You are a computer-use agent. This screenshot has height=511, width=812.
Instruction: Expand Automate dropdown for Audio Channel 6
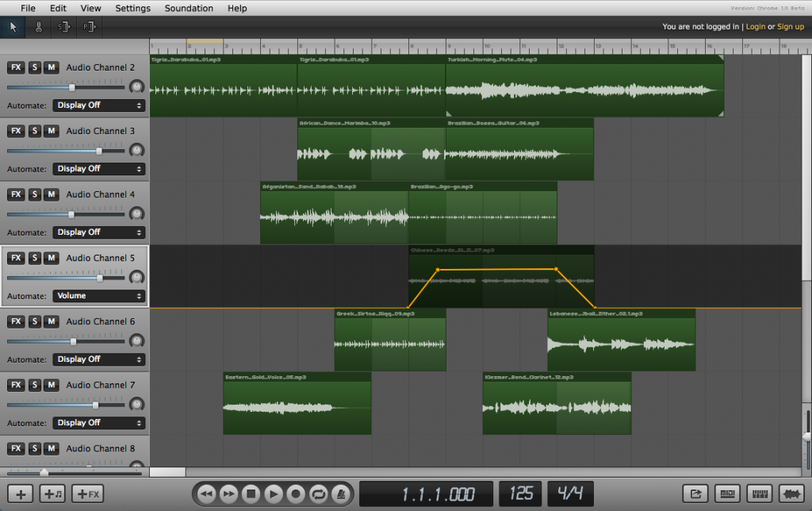(99, 359)
